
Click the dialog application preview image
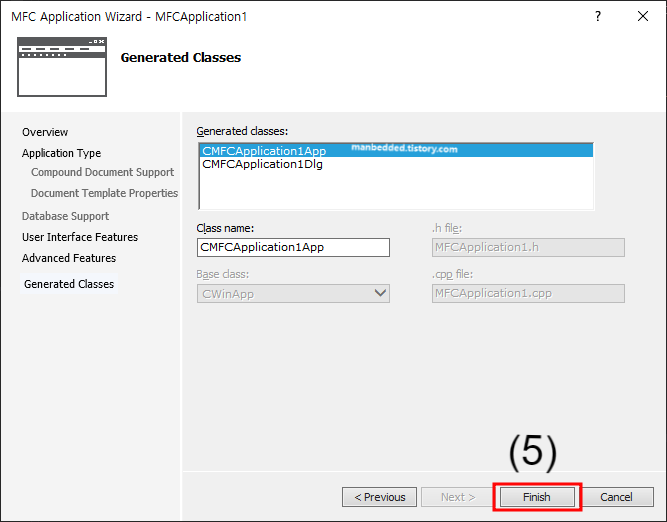[62, 67]
